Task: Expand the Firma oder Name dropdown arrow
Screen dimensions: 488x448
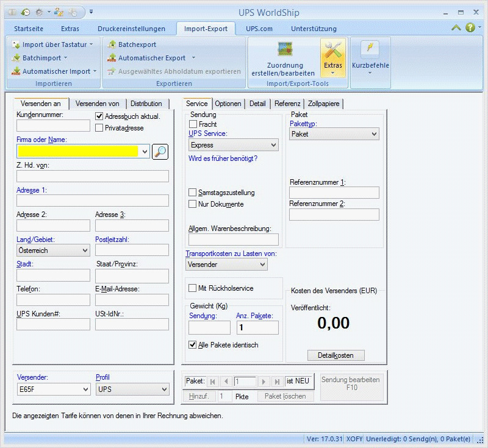Action: [x=145, y=152]
